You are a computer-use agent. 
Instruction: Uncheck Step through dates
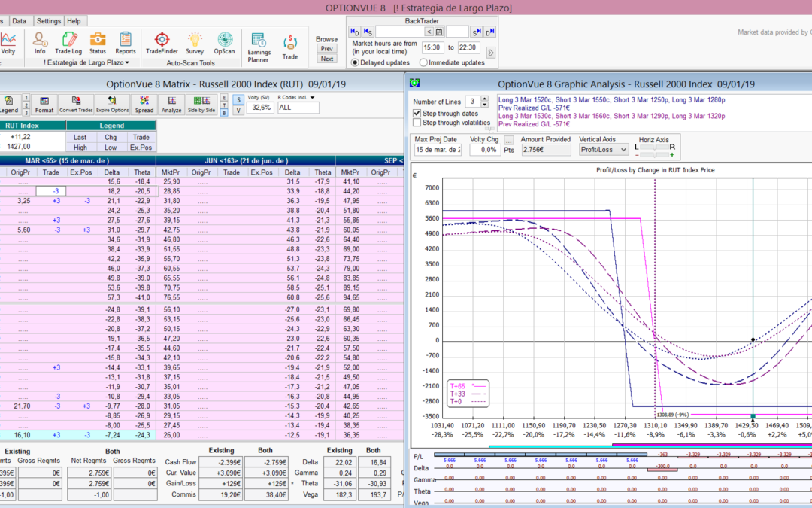(x=417, y=113)
